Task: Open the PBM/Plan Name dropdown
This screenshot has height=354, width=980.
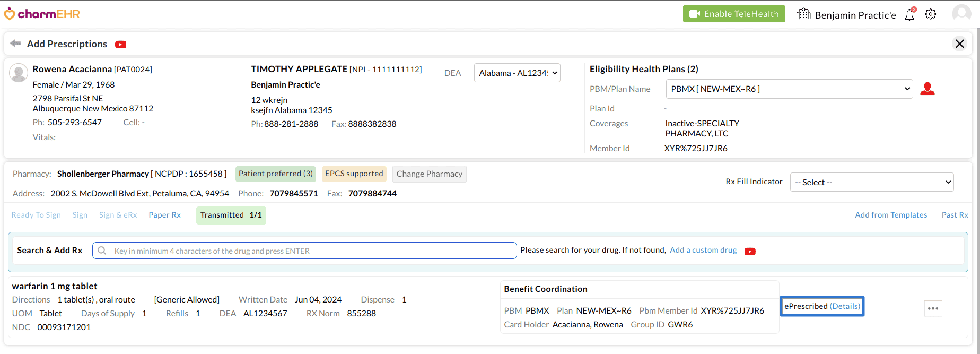Action: point(789,89)
